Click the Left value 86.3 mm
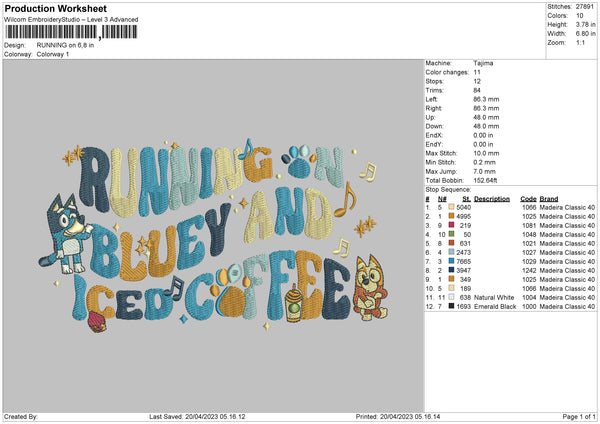 click(486, 99)
